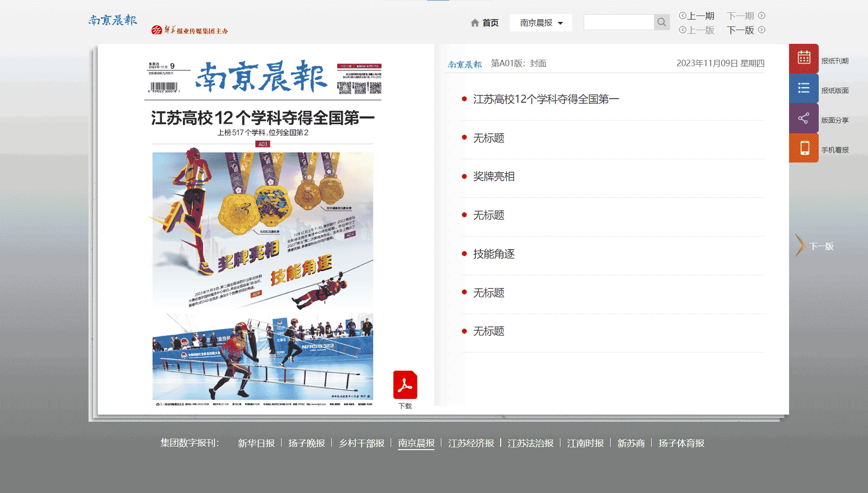868x493 pixels.
Task: Click the front page headline on newspaper image
Action: pos(263,118)
